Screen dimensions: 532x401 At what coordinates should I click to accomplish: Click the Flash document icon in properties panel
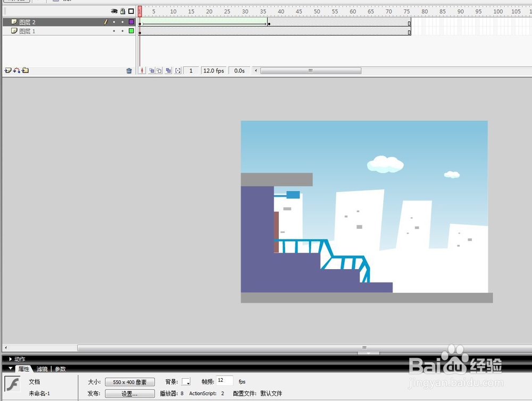[12, 385]
